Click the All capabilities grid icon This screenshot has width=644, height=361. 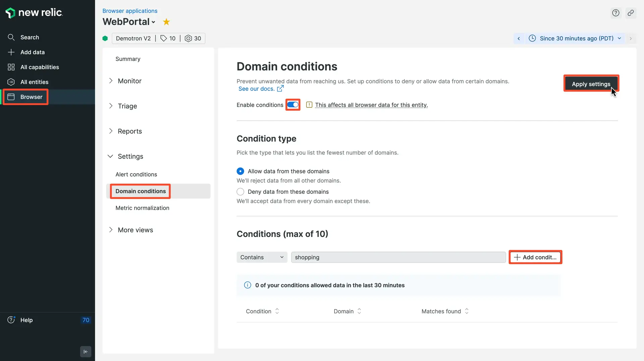[11, 67]
